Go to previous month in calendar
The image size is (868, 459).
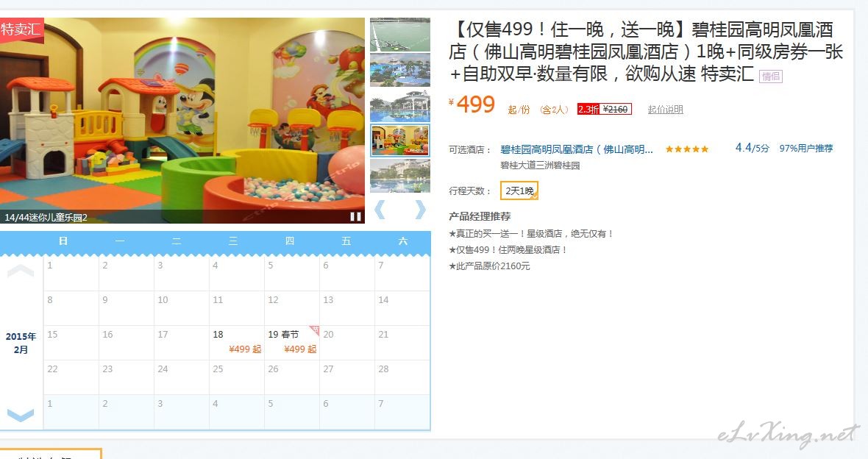tap(21, 271)
